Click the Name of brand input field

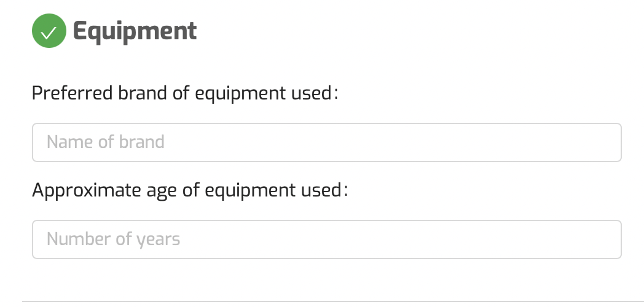pyautogui.click(x=326, y=142)
